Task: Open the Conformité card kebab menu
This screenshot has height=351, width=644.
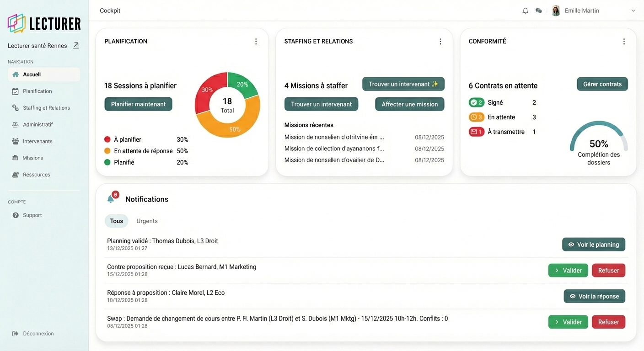Action: click(624, 41)
